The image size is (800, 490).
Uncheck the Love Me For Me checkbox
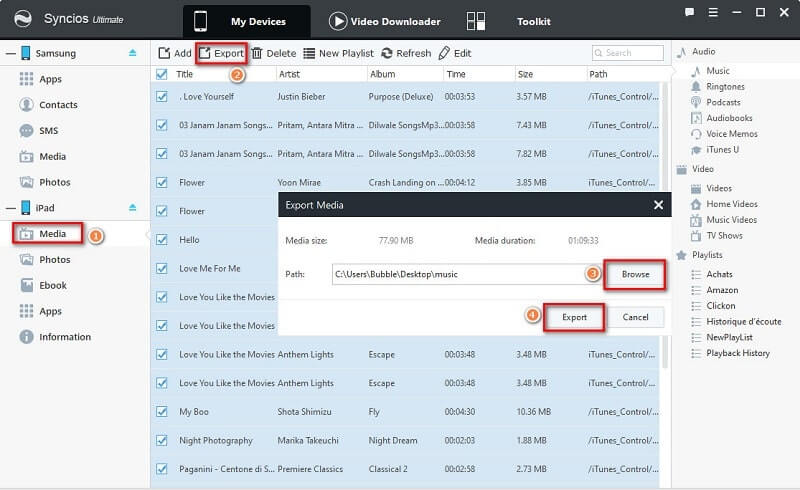[162, 268]
